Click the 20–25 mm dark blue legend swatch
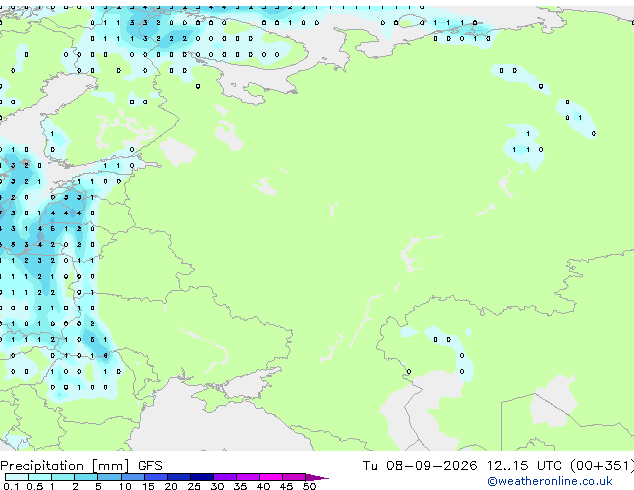Screen dimensions: 634x490 pyautogui.click(x=179, y=477)
